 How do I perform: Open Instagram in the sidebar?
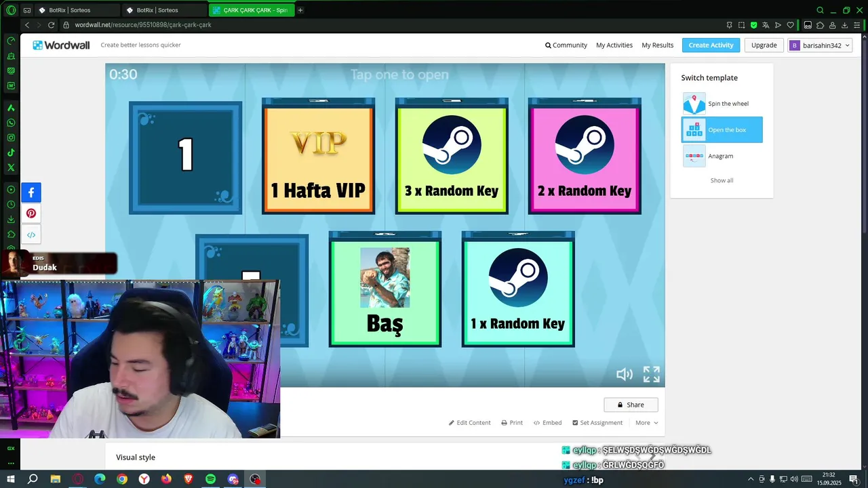[11, 138]
